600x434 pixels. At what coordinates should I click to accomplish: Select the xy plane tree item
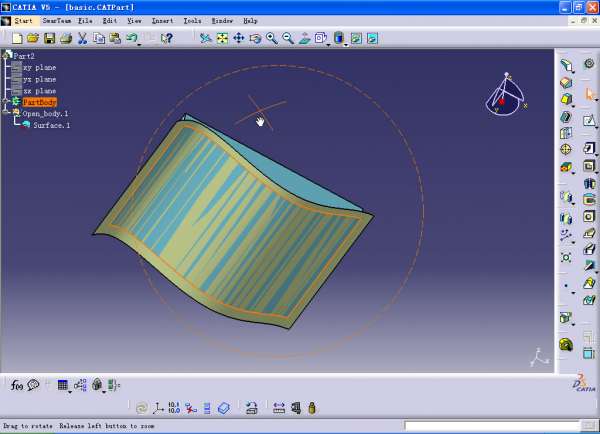coord(39,67)
